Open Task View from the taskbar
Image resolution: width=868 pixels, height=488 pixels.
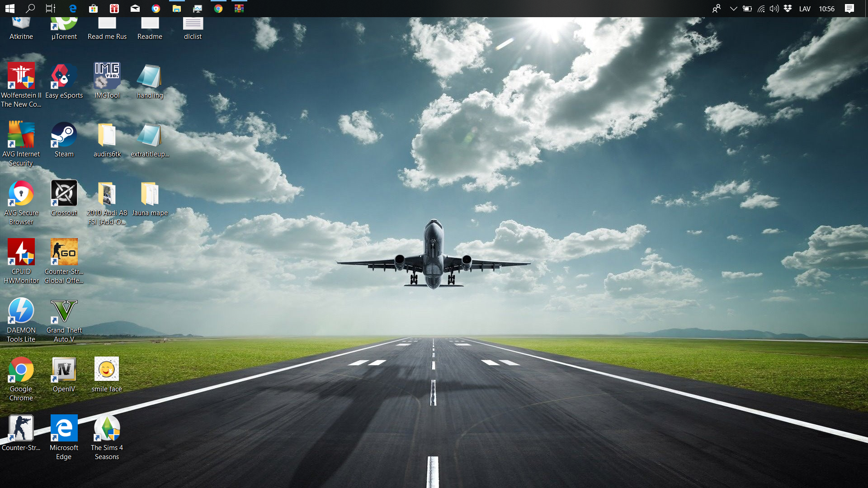51,9
